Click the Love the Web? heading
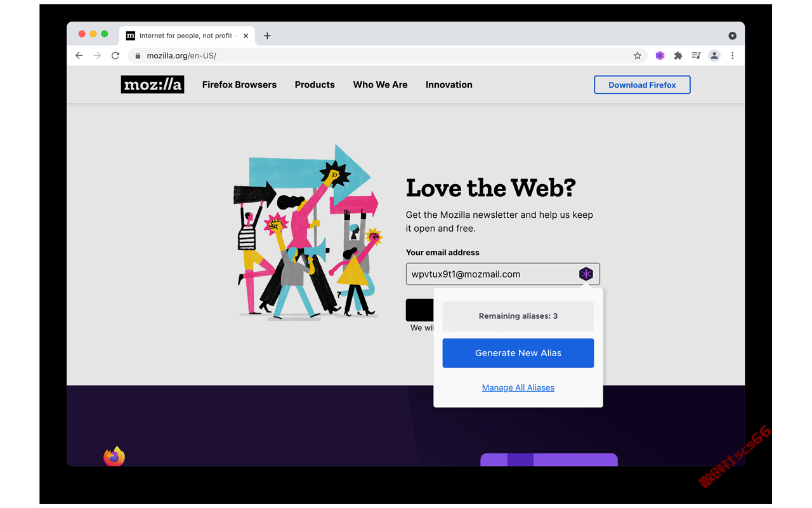This screenshot has height=508, width=812. [x=491, y=188]
